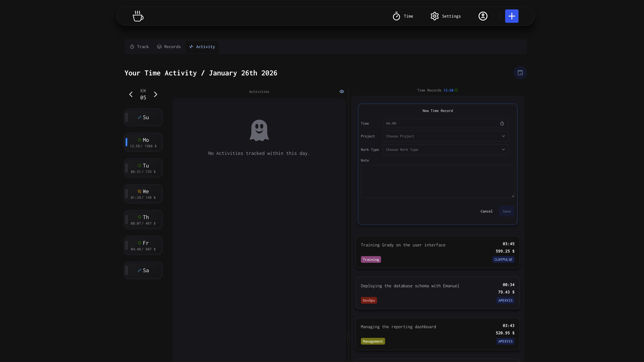Expand the Choose Work Type dropdown
644x362 pixels.
445,149
